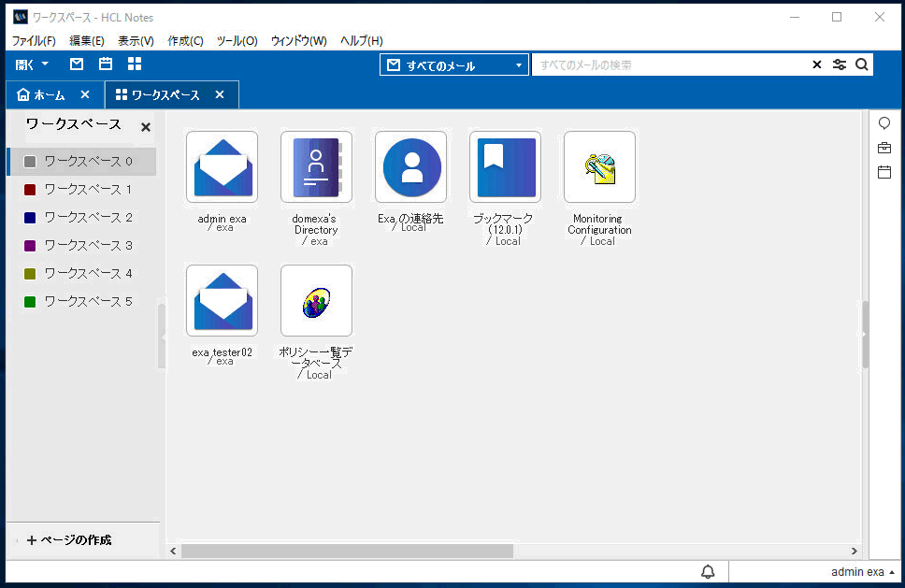Viewport: 905px width, 588px height.
Task: Click the horizontal scrollbar thumb
Action: tap(347, 551)
